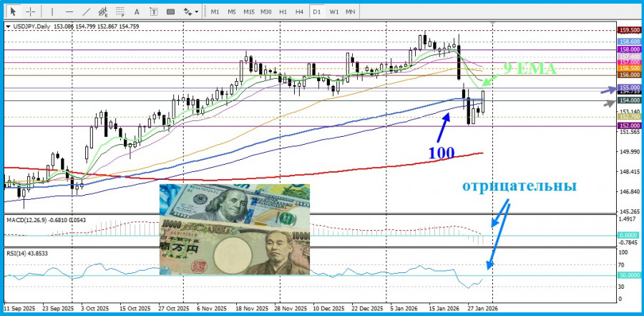644x316 pixels.
Task: Open the arrows and shapes dropdown
Action: tap(190, 11)
